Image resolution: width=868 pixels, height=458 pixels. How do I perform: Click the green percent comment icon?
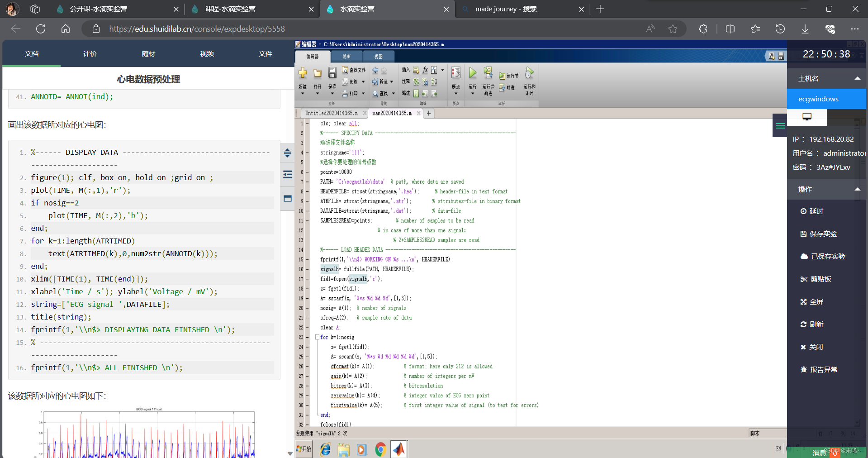tap(416, 81)
